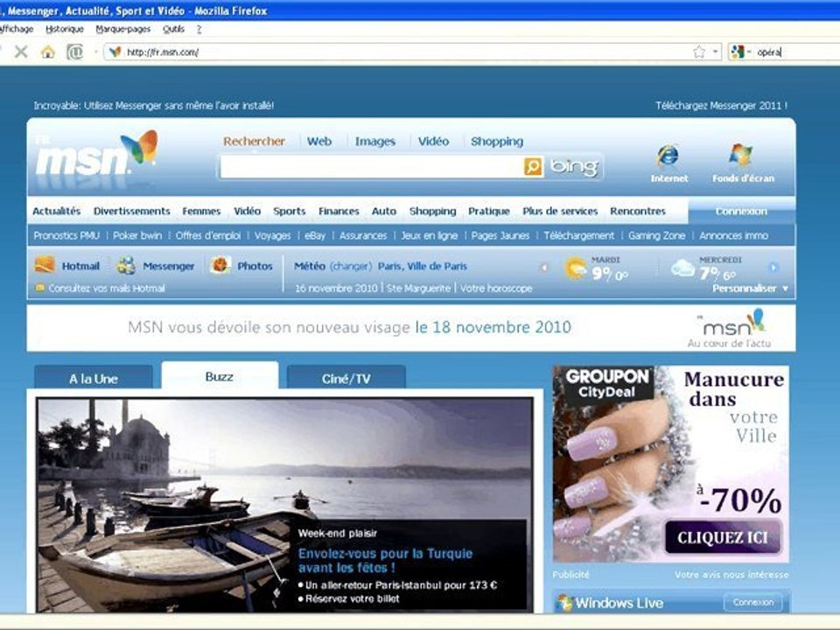
Task: Click Téléchargez Messenger 2011 link
Action: click(x=721, y=106)
